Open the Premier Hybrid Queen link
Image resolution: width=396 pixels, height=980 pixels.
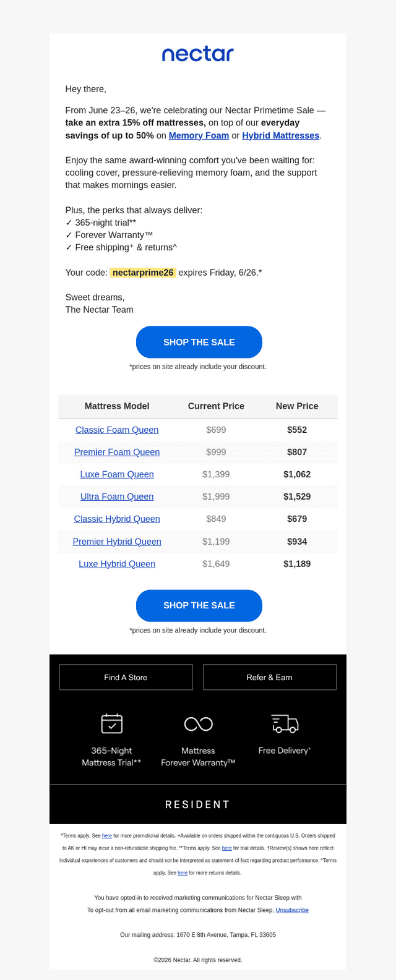117,542
